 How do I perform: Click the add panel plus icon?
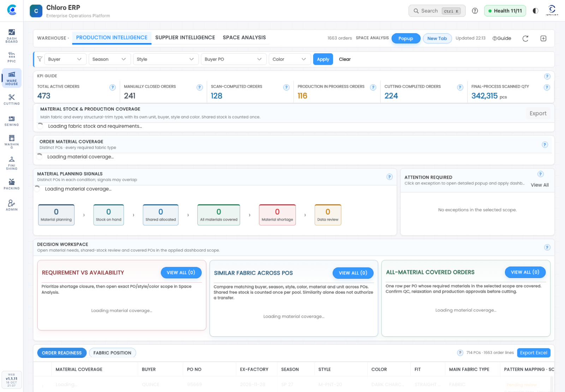(x=543, y=38)
